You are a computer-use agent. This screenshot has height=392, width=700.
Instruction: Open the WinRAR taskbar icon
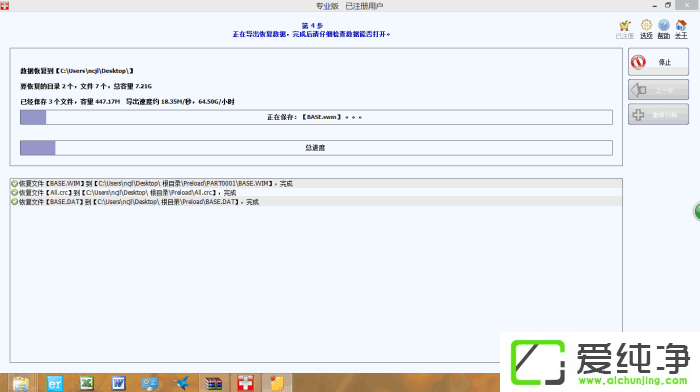(213, 383)
